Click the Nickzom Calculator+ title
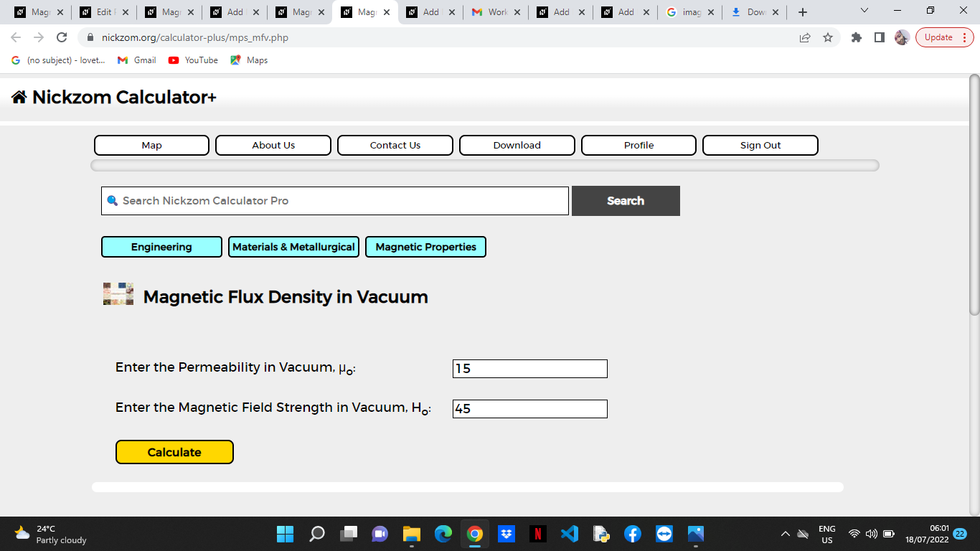The height and width of the screenshot is (551, 980). (124, 97)
